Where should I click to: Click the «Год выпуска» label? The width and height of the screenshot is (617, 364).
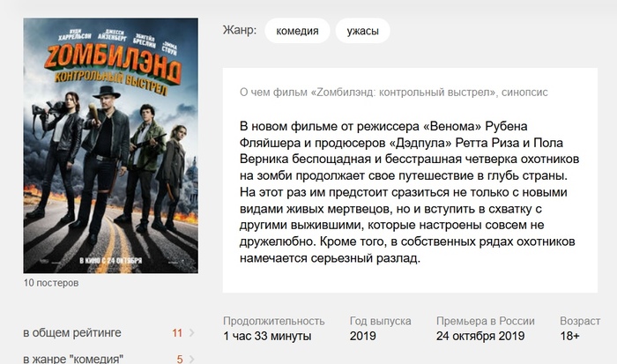[x=380, y=321]
